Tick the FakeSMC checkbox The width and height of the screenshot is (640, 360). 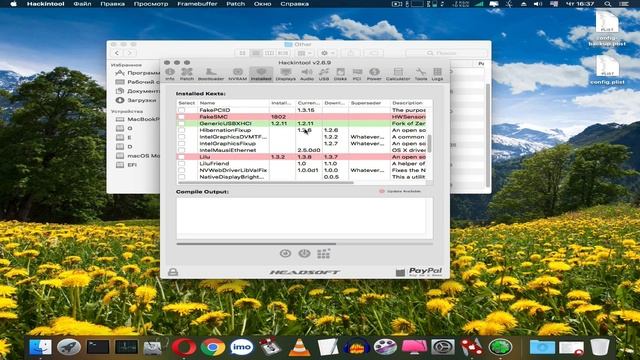pyautogui.click(x=182, y=117)
